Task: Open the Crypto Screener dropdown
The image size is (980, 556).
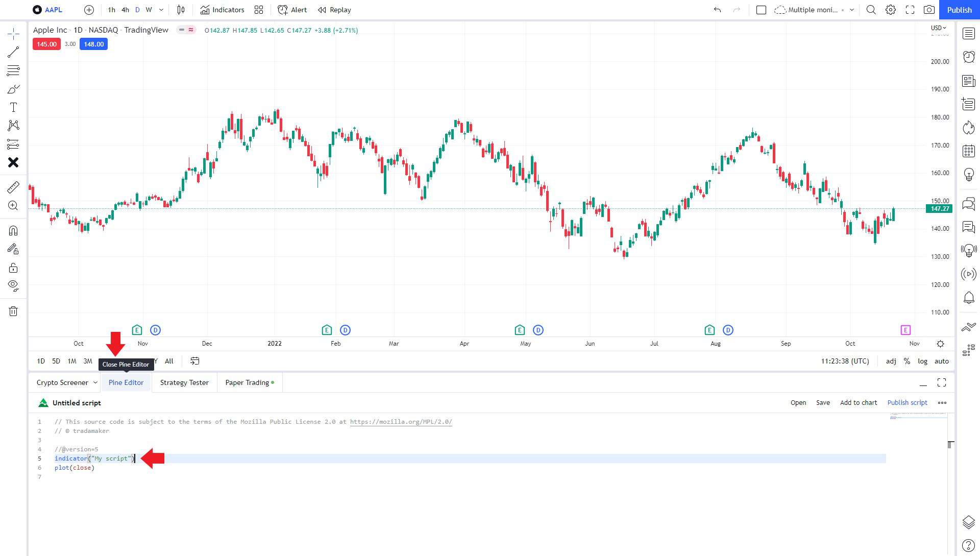Action: (95, 382)
